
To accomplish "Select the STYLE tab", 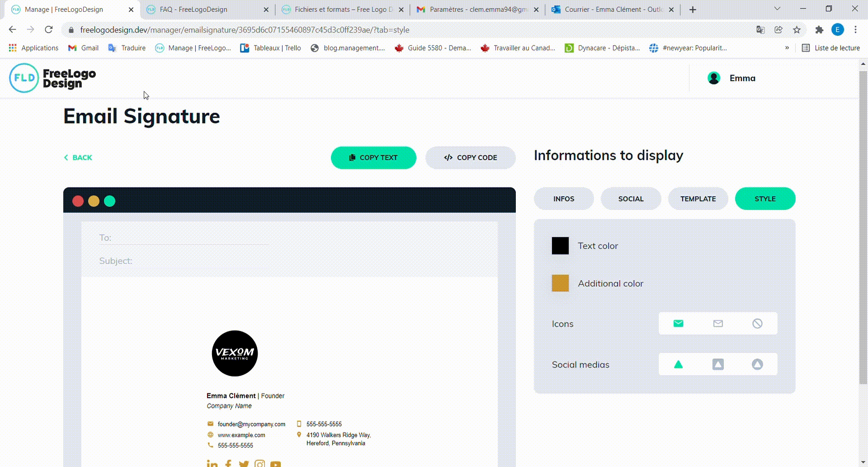I will coord(765,199).
